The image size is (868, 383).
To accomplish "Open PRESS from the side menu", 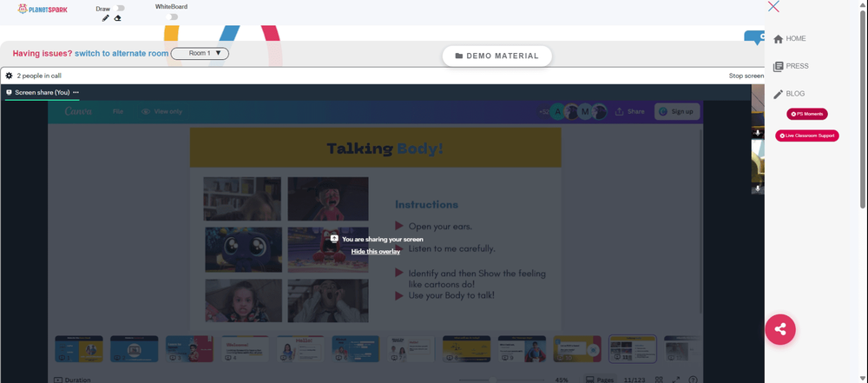I will 791,67.
